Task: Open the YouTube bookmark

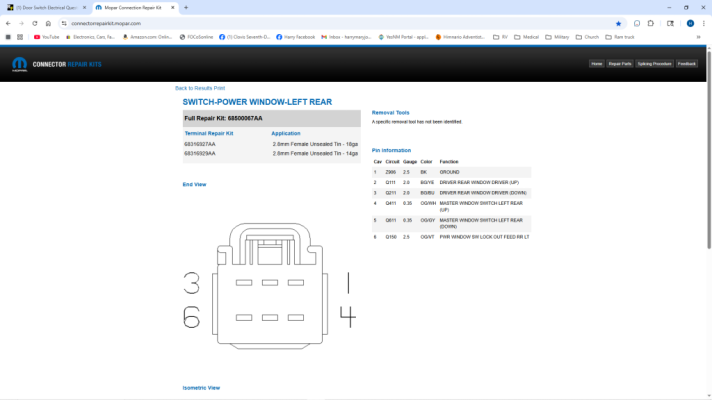Action: 47,37
